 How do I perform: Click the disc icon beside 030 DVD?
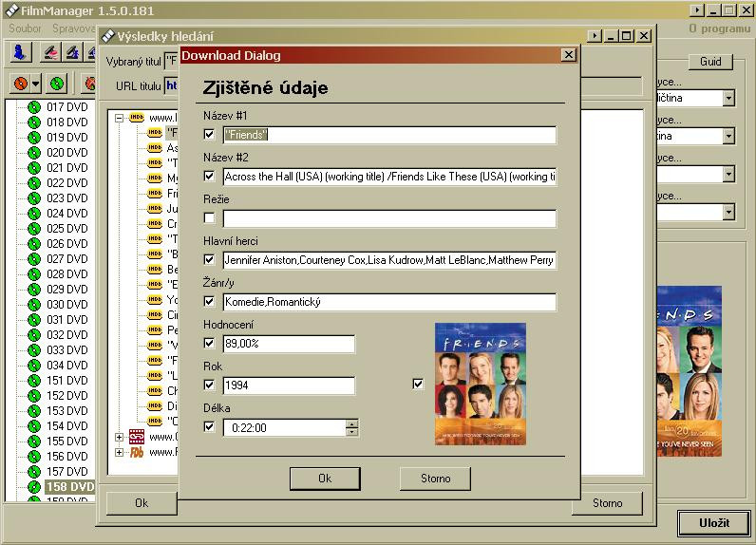click(34, 305)
